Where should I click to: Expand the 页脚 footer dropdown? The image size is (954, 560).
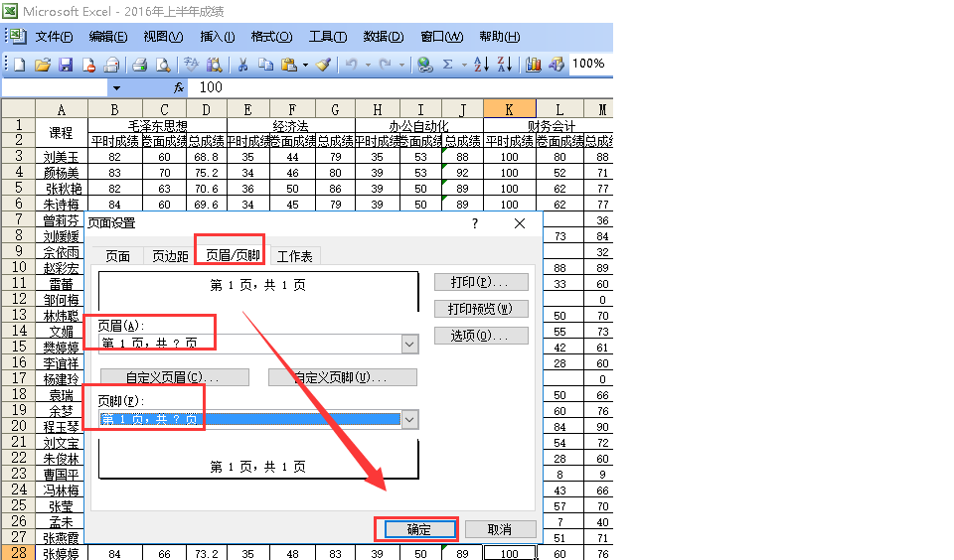coord(409,420)
